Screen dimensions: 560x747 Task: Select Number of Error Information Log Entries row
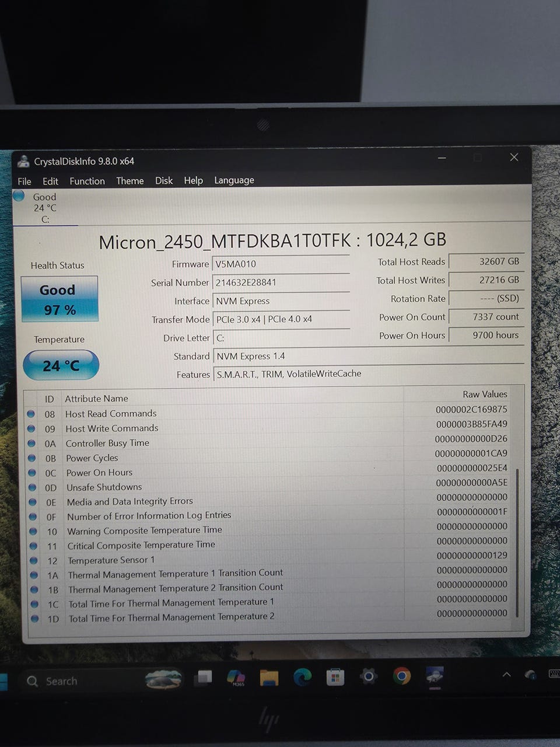[x=267, y=515]
